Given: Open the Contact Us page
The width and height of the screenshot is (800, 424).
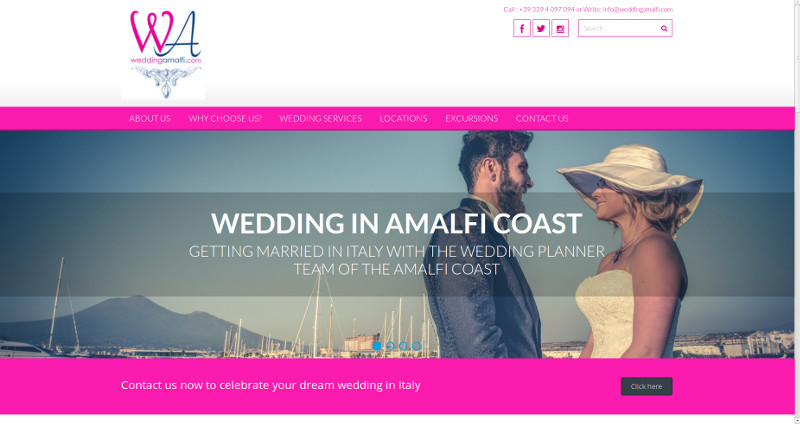Looking at the screenshot, I should coord(542,118).
